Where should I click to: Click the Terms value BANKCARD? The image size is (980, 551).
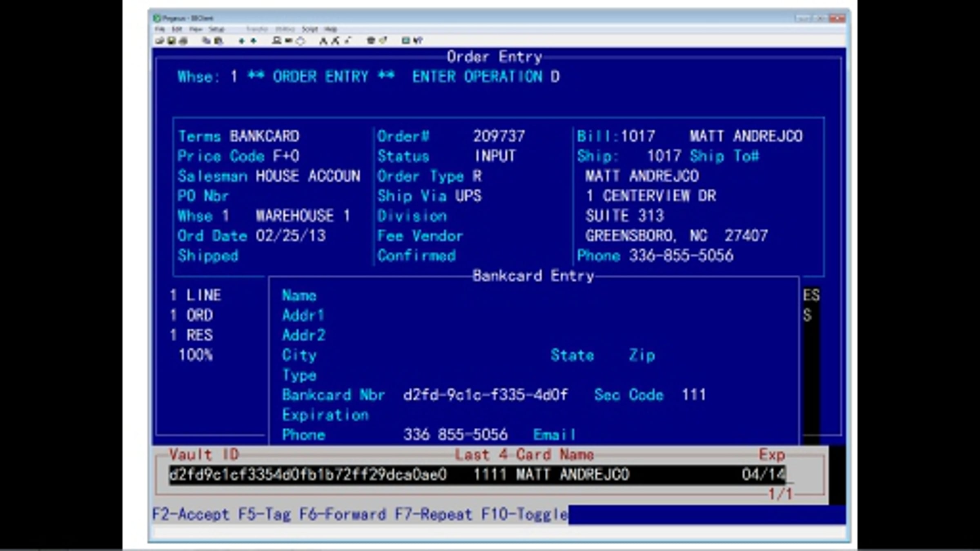[264, 136]
